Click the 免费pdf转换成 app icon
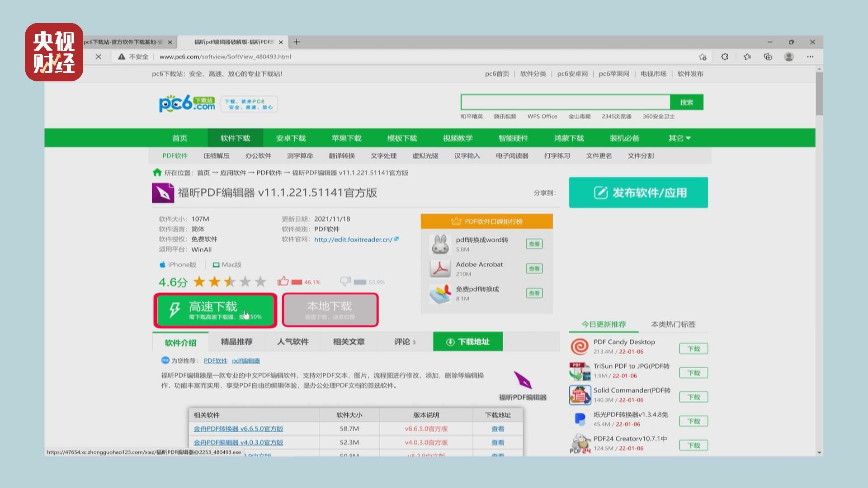Screen dimensions: 868x488 440,293
